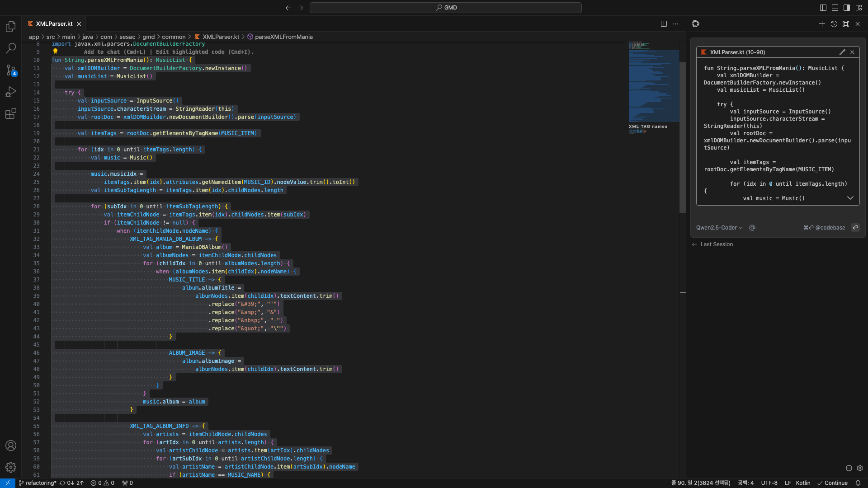Start a new Continue chat session
The image size is (868, 488).
click(822, 24)
